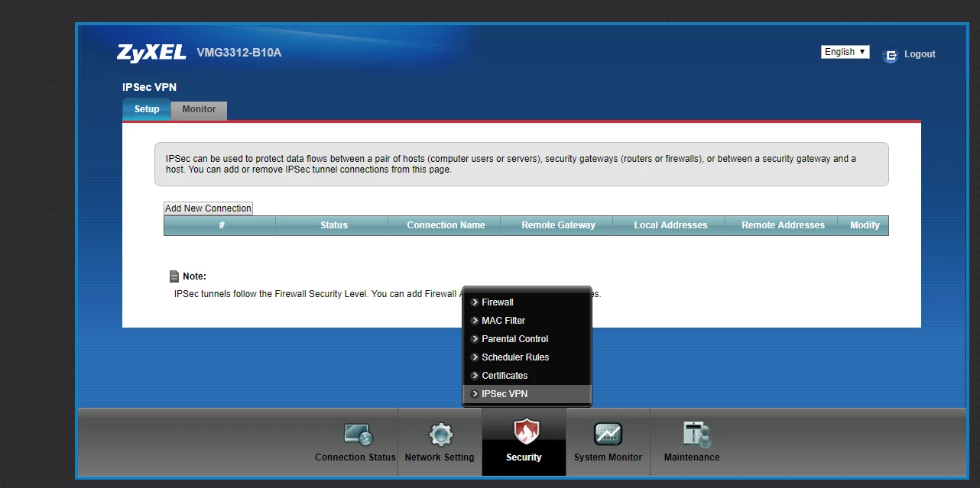Screen dimensions: 980x488
Task: Open the System Monitor chart icon
Action: 608,435
